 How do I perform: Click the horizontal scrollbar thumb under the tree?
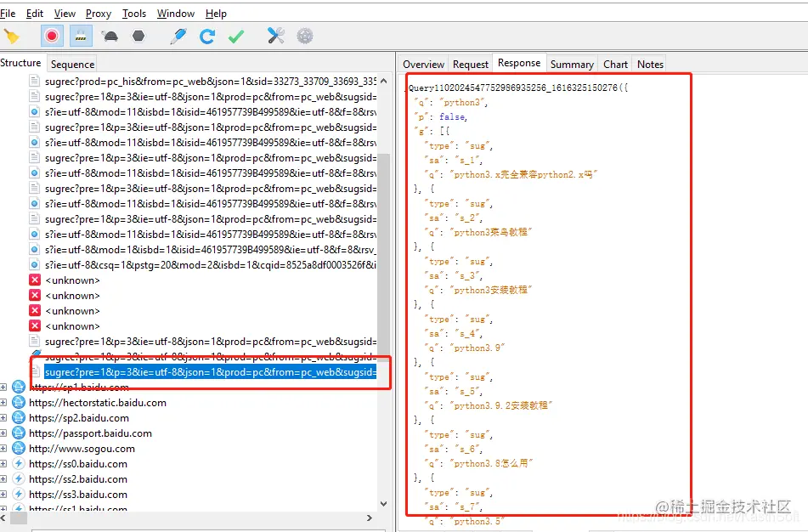19,518
